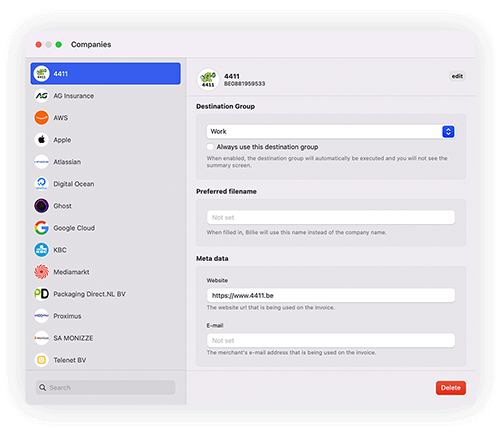
Task: Enable Always use this destination group checkbox
Action: [x=210, y=147]
